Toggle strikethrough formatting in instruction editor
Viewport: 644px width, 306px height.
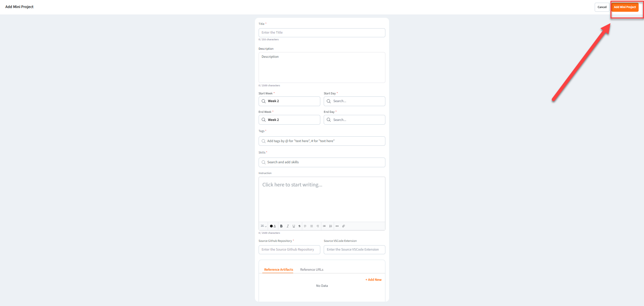pos(300,226)
